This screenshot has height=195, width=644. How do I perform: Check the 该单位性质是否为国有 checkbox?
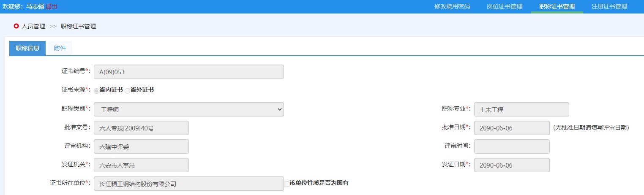click(287, 184)
